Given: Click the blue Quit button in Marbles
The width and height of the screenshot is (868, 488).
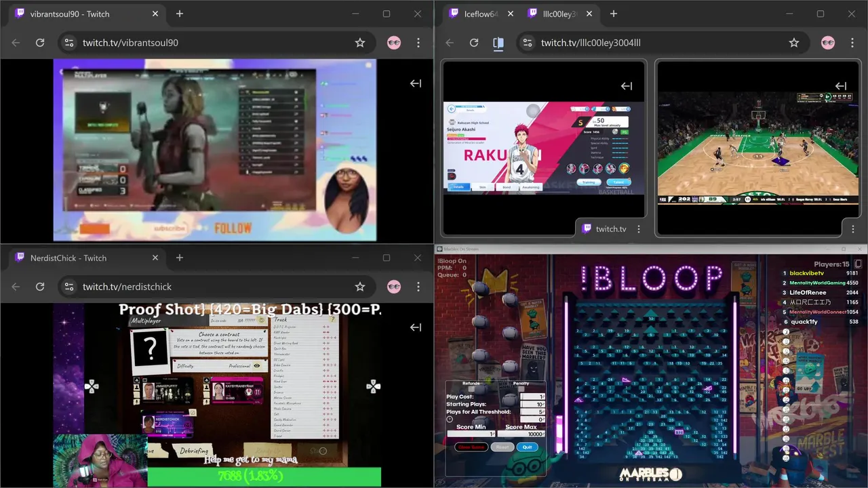Looking at the screenshot, I should (x=527, y=447).
